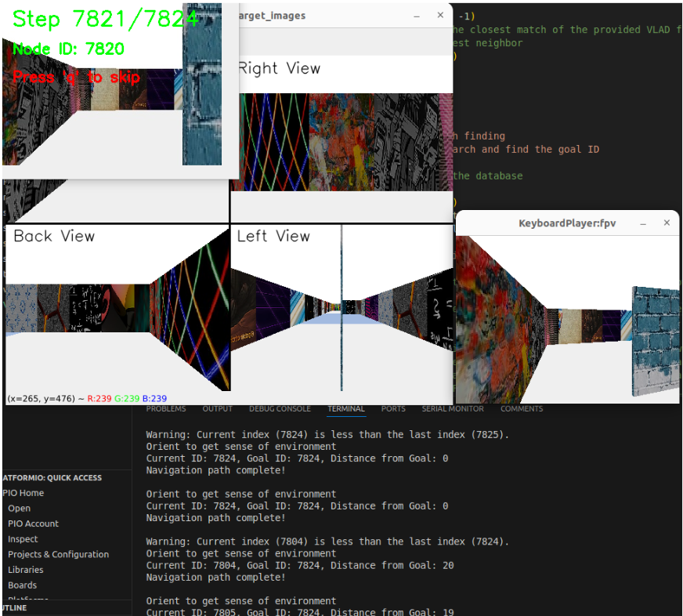
Task: Expand the OUTLINE section
Action: [14, 607]
